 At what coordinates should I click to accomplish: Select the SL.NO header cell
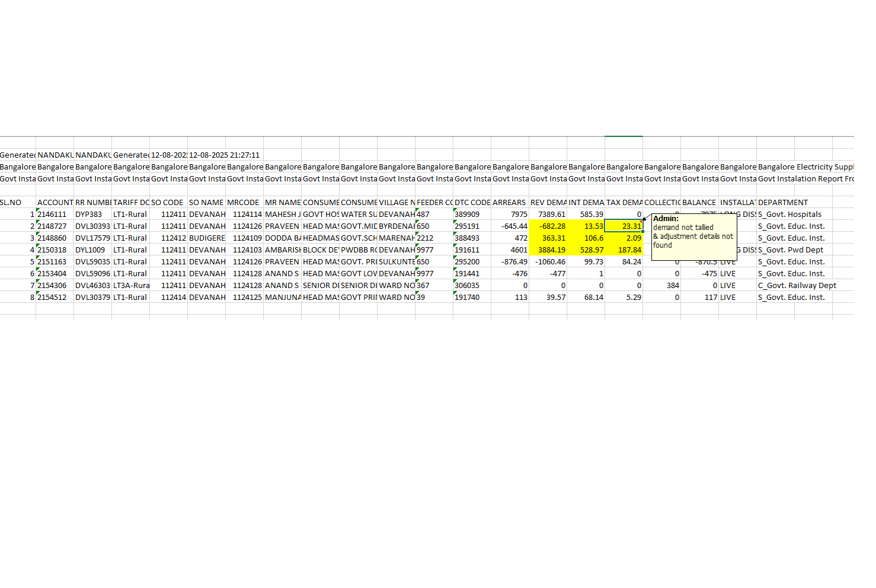[x=18, y=202]
